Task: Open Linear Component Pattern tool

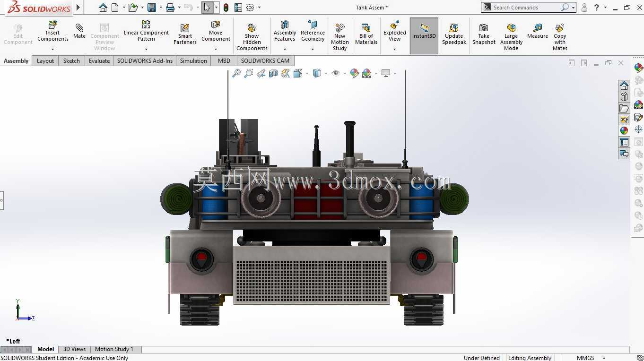Action: pos(146,31)
